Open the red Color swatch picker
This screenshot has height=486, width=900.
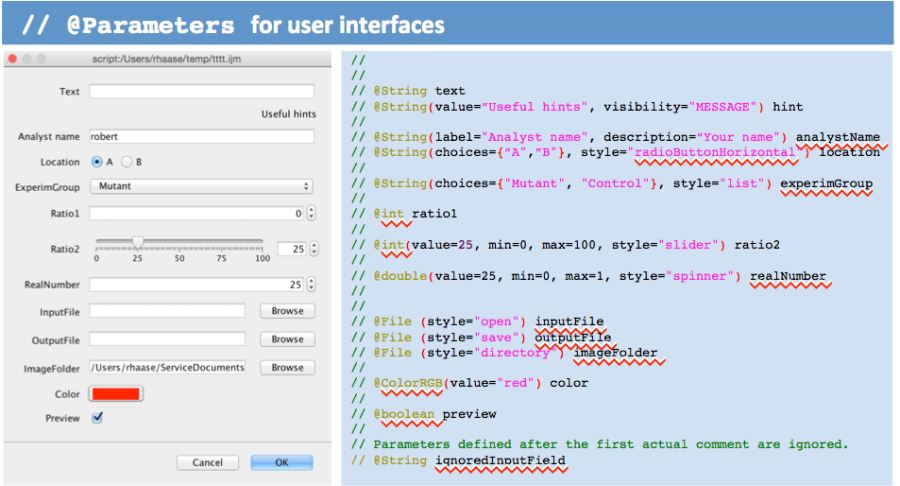click(x=116, y=394)
